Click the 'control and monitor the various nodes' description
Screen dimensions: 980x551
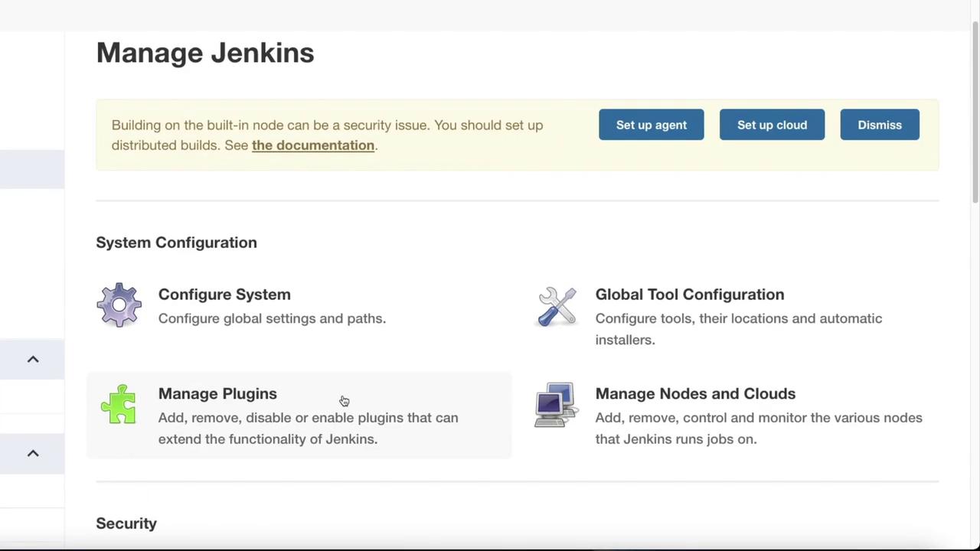click(x=759, y=429)
